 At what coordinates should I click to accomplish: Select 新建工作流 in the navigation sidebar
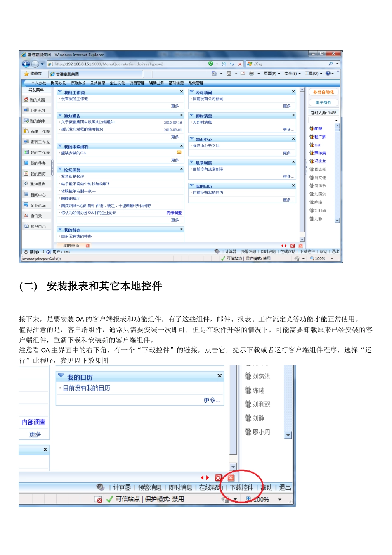point(37,131)
